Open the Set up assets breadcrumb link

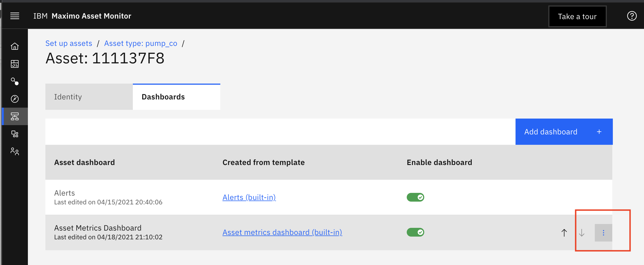(x=69, y=43)
